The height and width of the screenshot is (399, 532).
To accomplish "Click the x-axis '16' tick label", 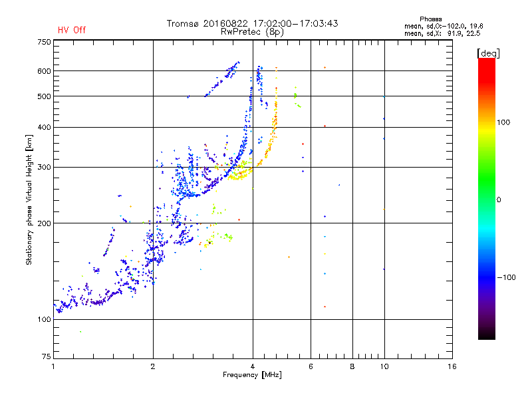I will click(x=452, y=366).
